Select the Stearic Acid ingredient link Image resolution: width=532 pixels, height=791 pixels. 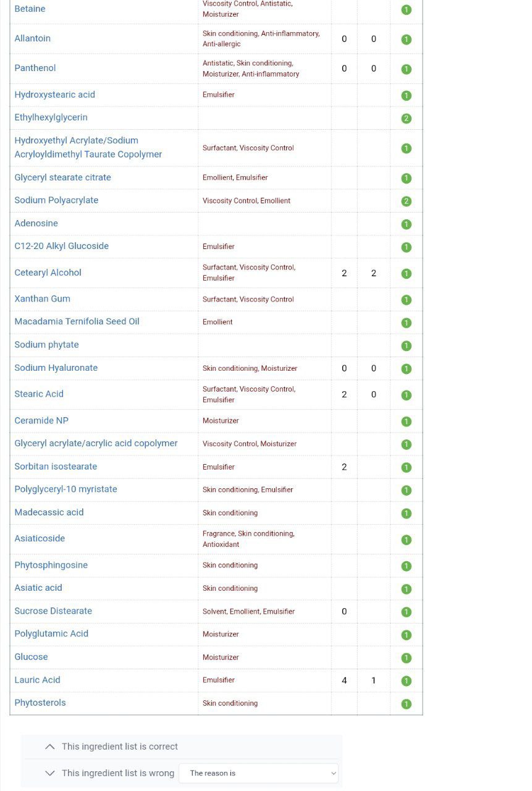39,394
